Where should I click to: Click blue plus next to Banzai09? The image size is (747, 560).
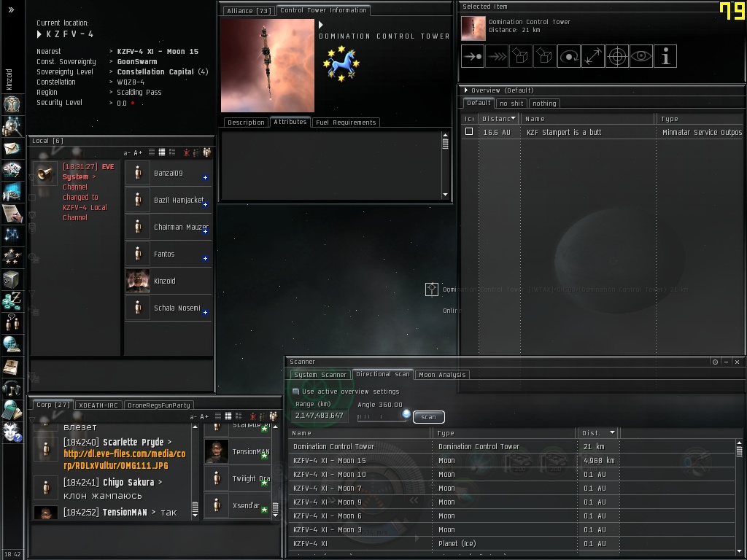point(205,178)
